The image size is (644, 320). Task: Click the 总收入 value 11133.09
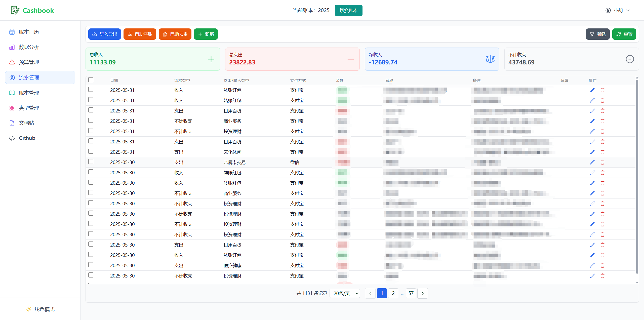[103, 62]
